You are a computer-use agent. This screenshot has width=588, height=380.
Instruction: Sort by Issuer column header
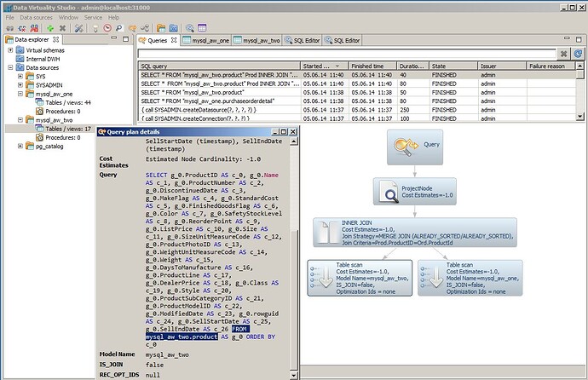[x=502, y=66]
